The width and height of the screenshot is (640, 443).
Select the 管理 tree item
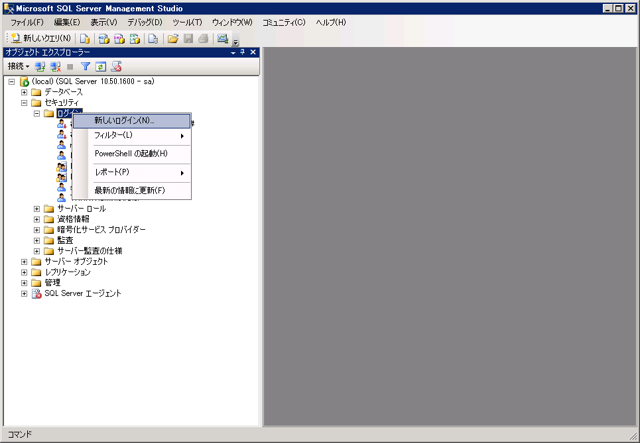pos(52,283)
